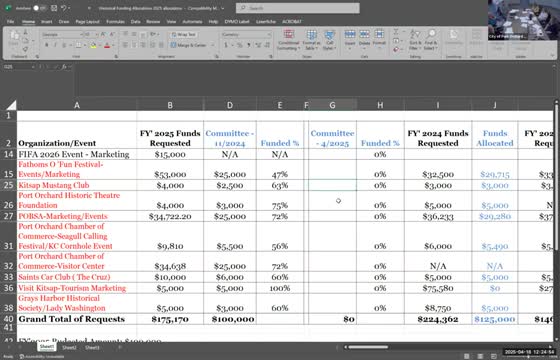Open the Cell Styles gallery

[x=329, y=40]
